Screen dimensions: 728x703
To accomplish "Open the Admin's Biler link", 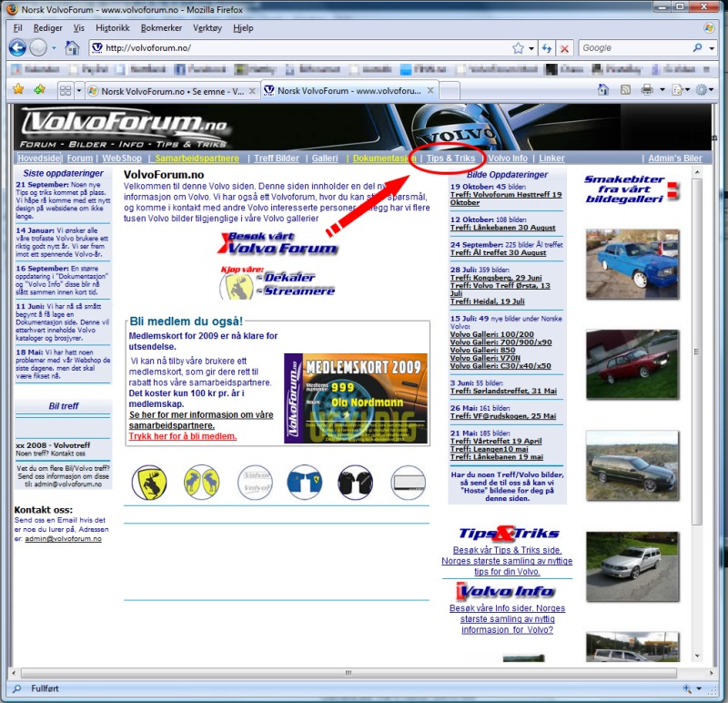I will tap(675, 158).
